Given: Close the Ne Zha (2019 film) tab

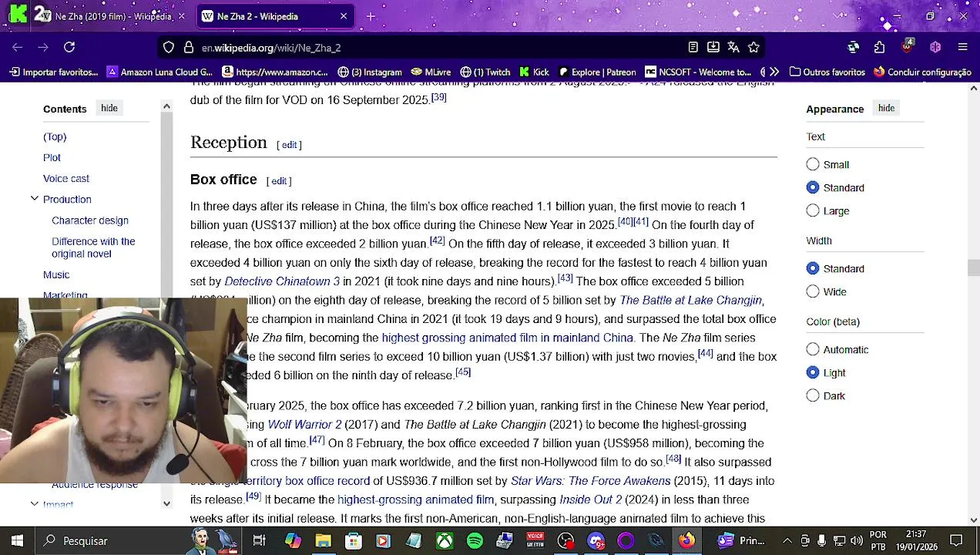Looking at the screenshot, I should point(181,16).
